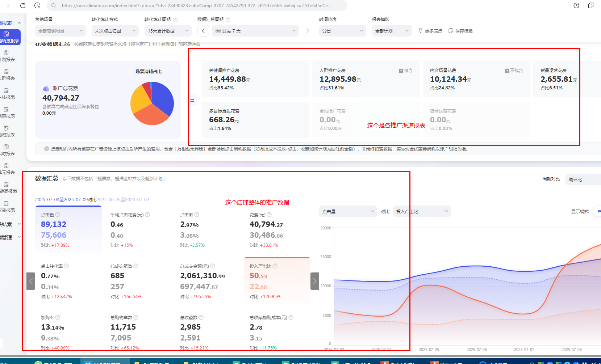Go to previous period with left arrow
This screenshot has height=364, width=601.
click(203, 31)
